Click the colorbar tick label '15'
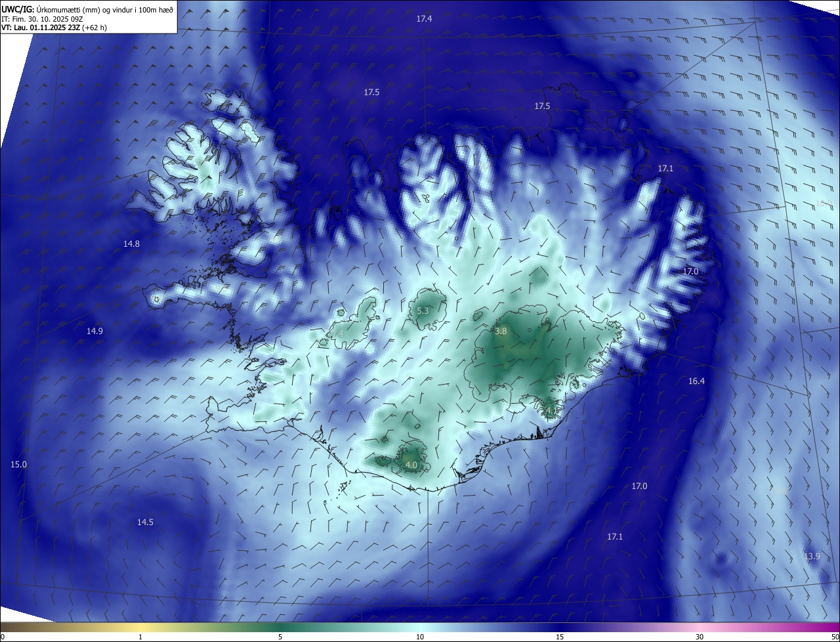 click(560, 637)
